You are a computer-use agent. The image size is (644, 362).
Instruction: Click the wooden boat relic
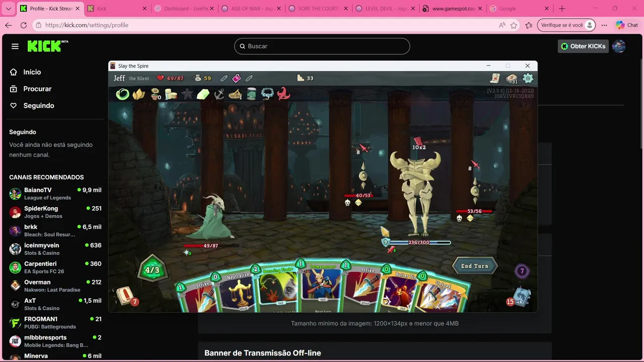point(235,94)
